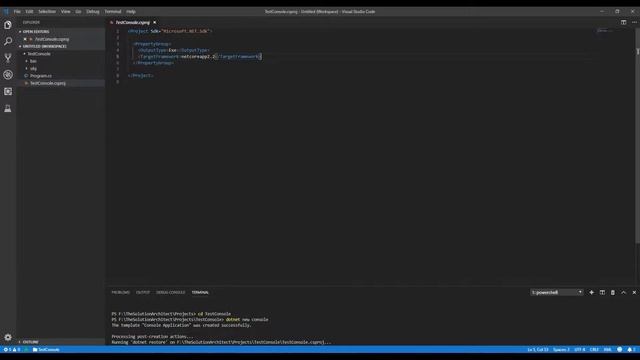This screenshot has width=640, height=360.
Task: Open the Help menu
Action: 131,11
